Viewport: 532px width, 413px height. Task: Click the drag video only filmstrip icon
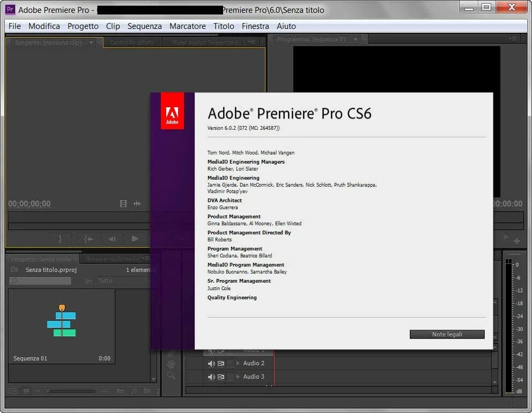point(123,204)
